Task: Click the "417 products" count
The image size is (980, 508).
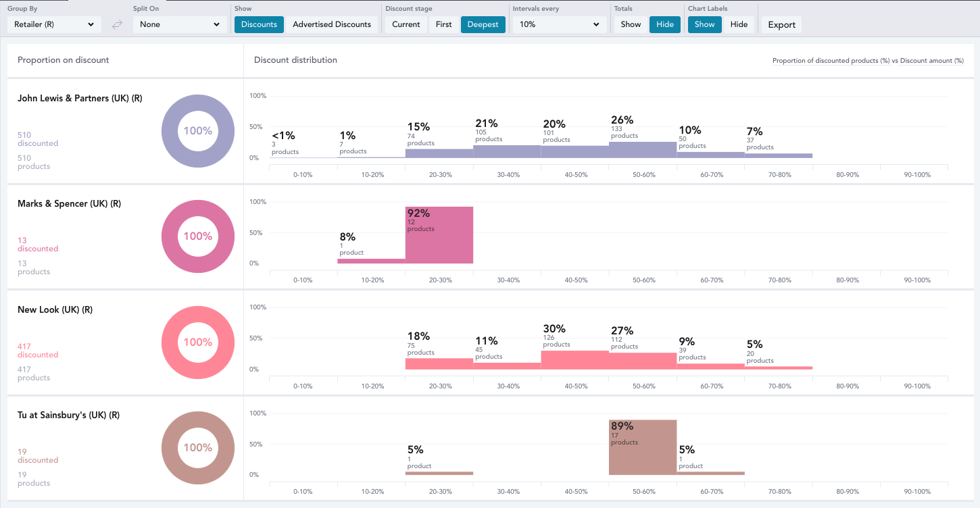Action: pos(34,374)
